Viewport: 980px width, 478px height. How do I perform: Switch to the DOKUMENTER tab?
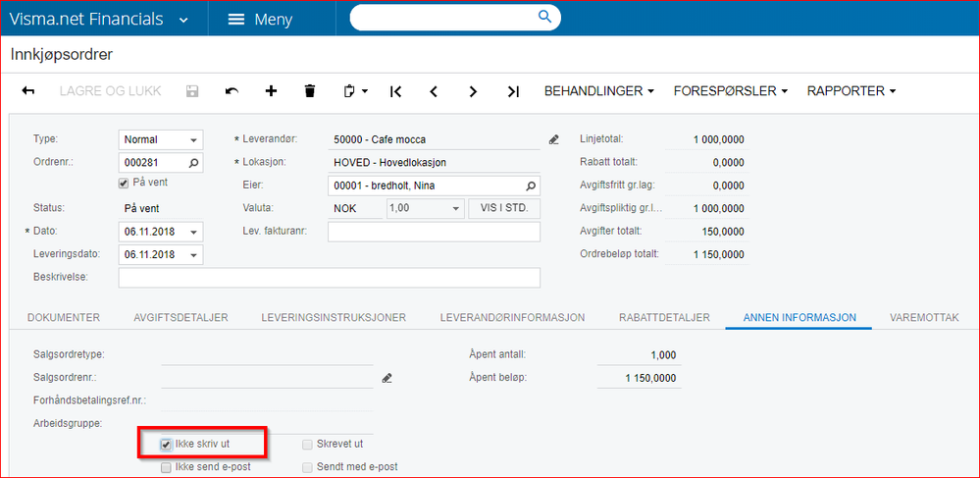click(x=64, y=318)
